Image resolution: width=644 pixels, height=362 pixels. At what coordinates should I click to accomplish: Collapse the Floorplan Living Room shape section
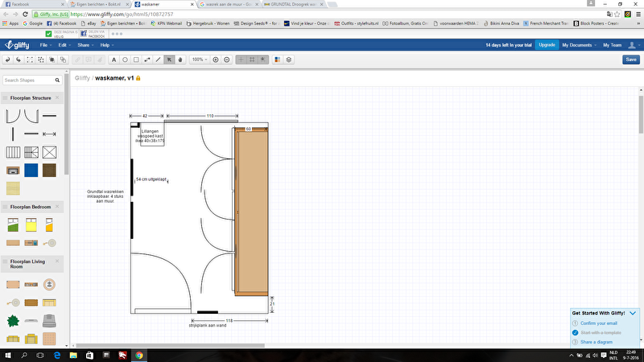6,261
